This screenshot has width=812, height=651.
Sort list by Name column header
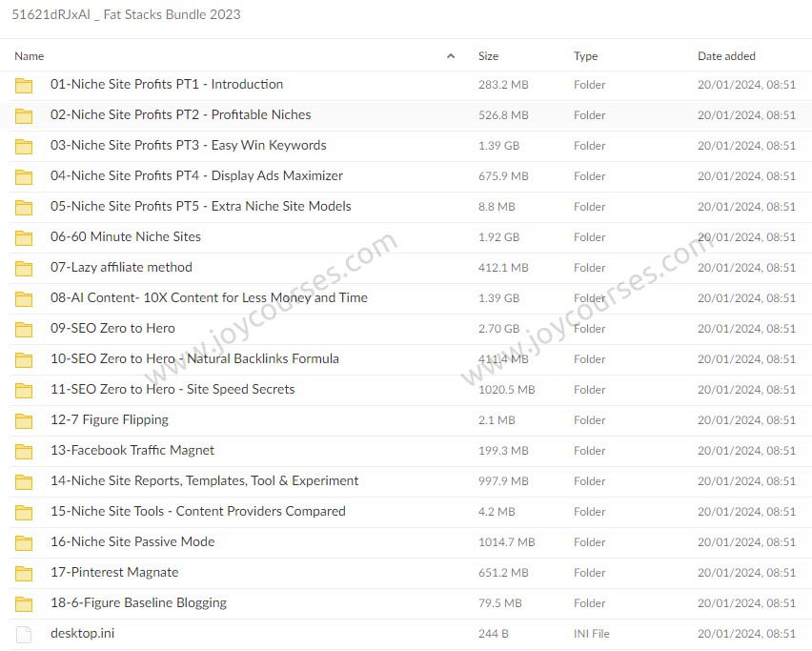[29, 56]
